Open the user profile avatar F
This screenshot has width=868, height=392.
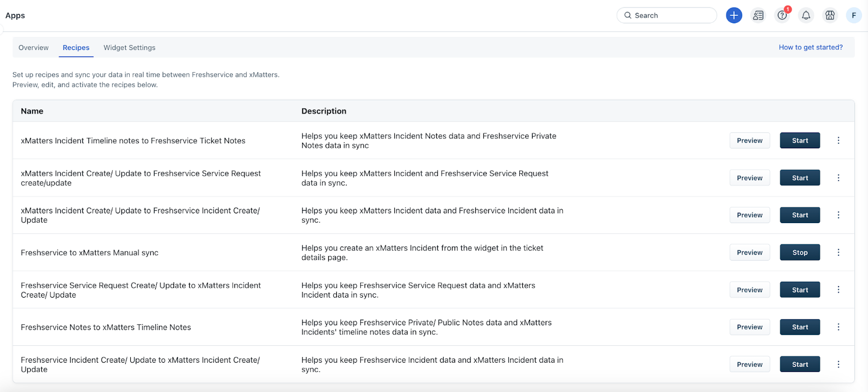tap(854, 15)
